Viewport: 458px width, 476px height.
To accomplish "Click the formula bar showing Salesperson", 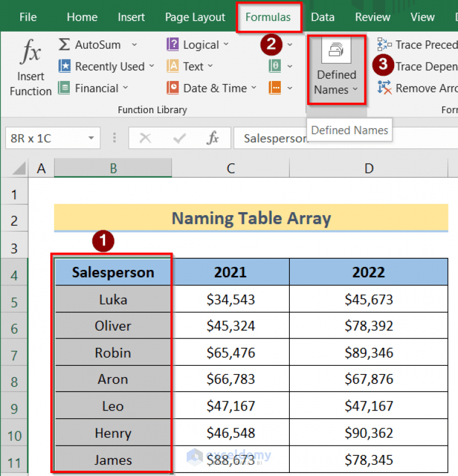I will pyautogui.click(x=345, y=138).
